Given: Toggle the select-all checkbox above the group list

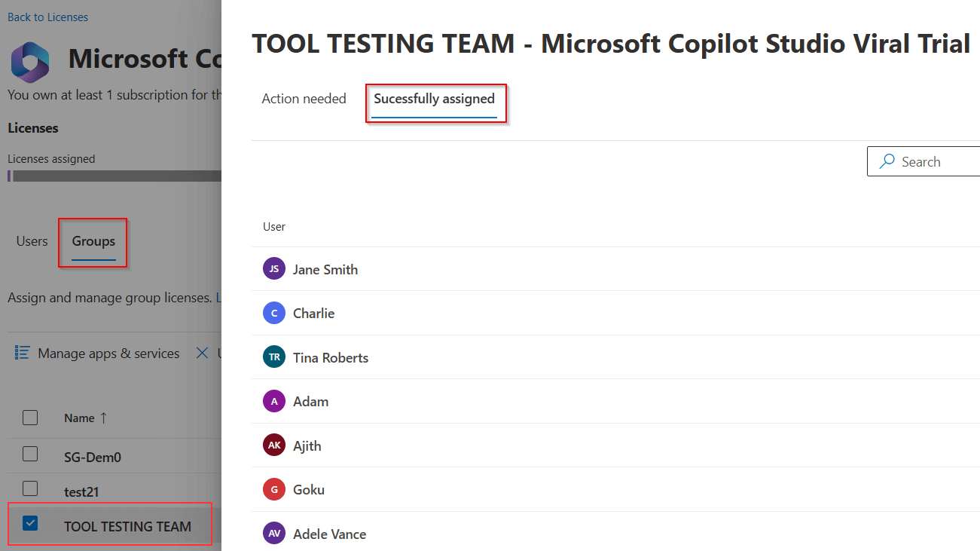Looking at the screenshot, I should (29, 417).
